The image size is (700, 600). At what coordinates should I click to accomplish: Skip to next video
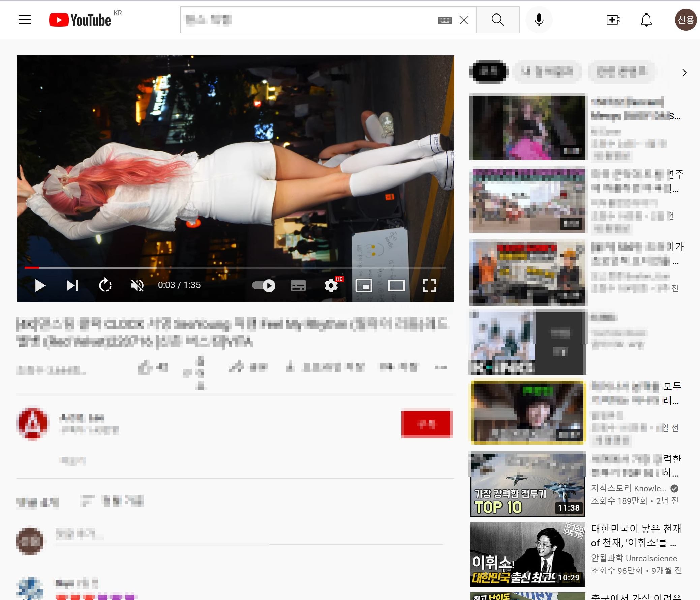click(72, 285)
